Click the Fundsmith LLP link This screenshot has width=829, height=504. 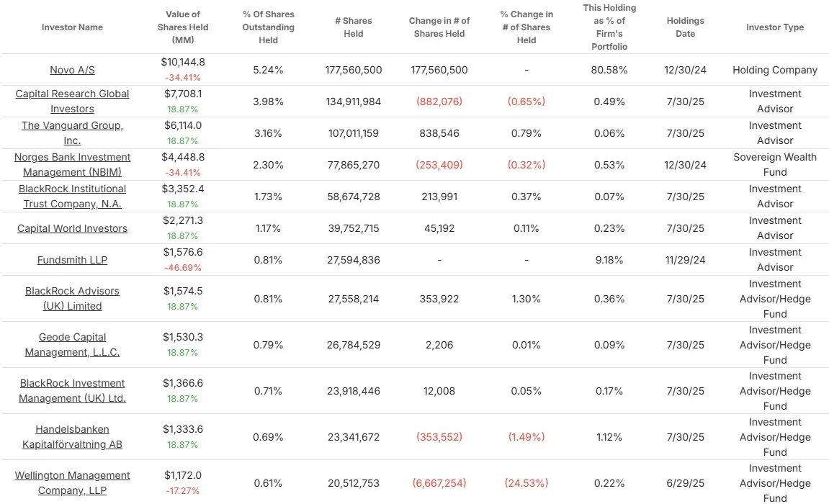pyautogui.click(x=72, y=260)
